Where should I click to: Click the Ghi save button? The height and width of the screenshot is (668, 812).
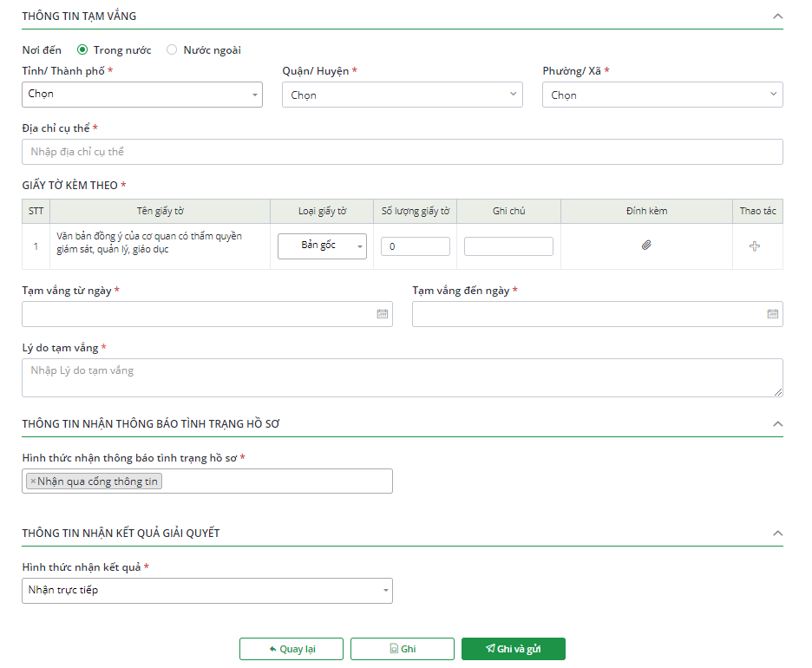(403, 649)
